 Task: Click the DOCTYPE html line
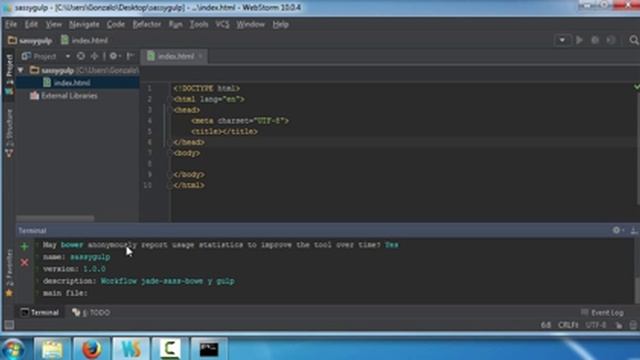pos(207,89)
